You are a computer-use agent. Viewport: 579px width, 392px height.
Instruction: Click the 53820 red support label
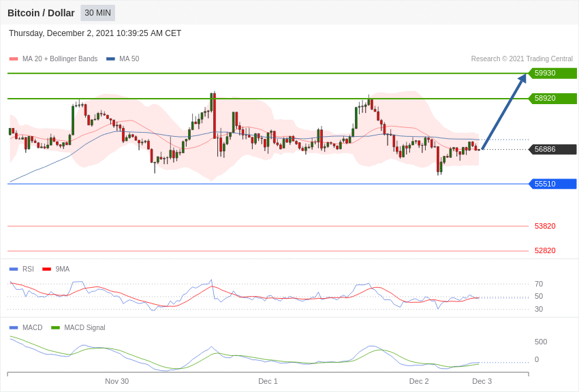545,226
